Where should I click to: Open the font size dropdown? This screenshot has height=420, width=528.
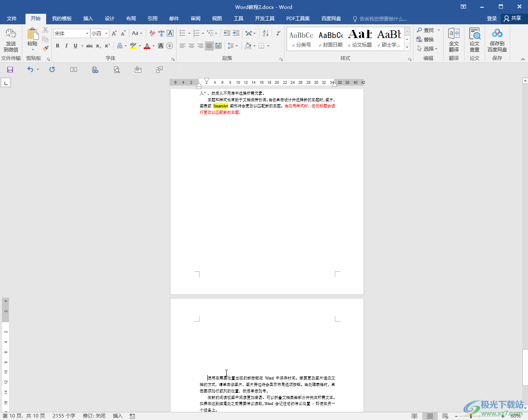[106, 34]
